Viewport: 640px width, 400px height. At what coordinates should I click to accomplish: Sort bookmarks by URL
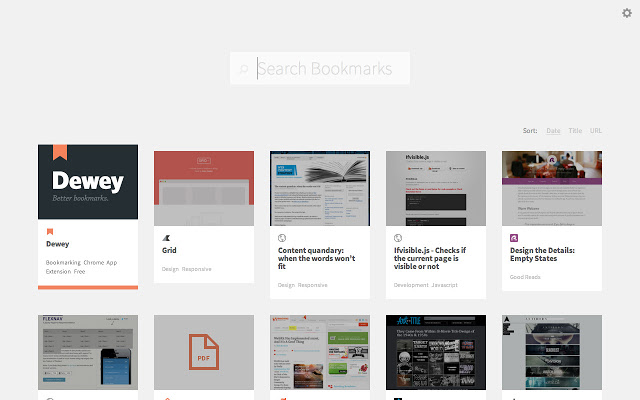596,130
